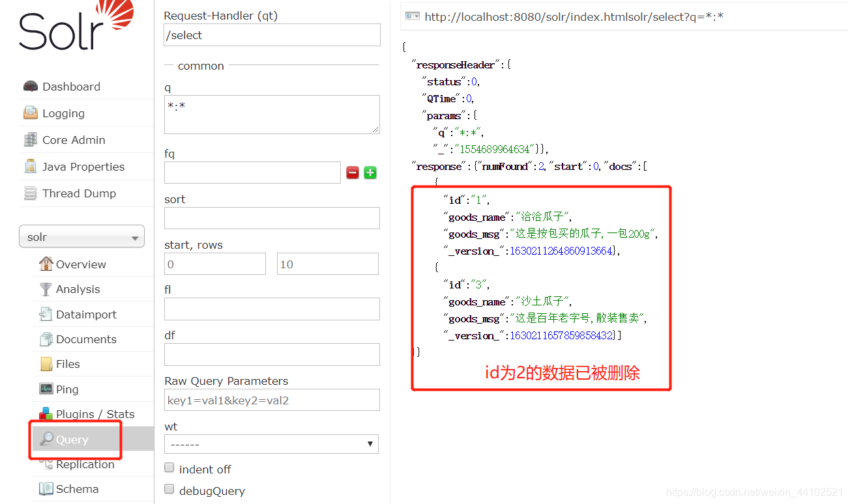Click the Dataimport icon
This screenshot has width=848, height=504.
[x=46, y=314]
